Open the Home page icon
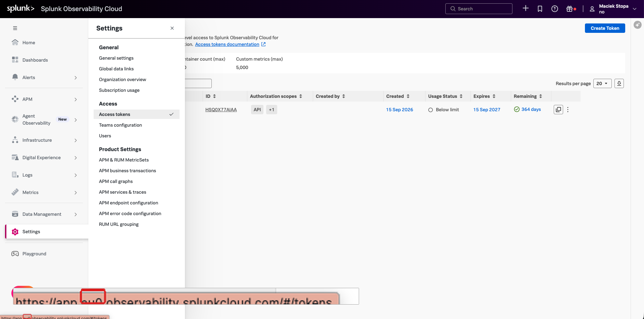644x319 pixels. (15, 42)
